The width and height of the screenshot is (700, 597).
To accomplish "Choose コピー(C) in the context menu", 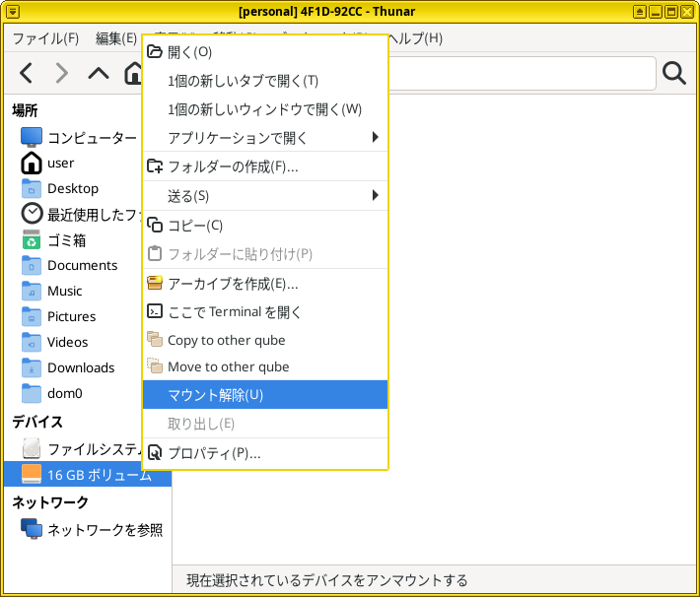I will (265, 226).
